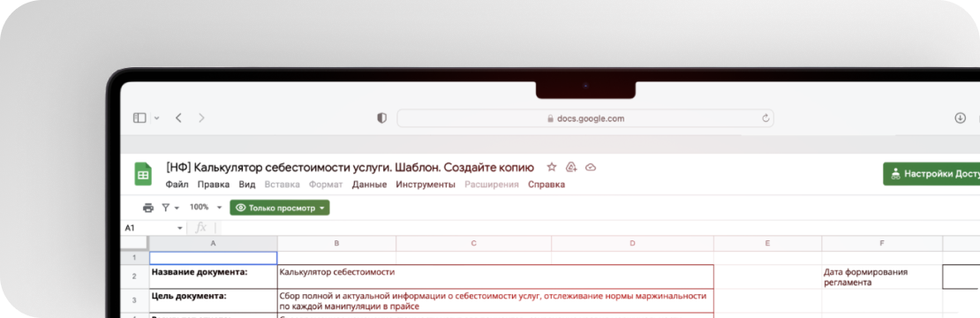980x318 pixels.
Task: Open the Формат menu
Action: [x=326, y=185]
